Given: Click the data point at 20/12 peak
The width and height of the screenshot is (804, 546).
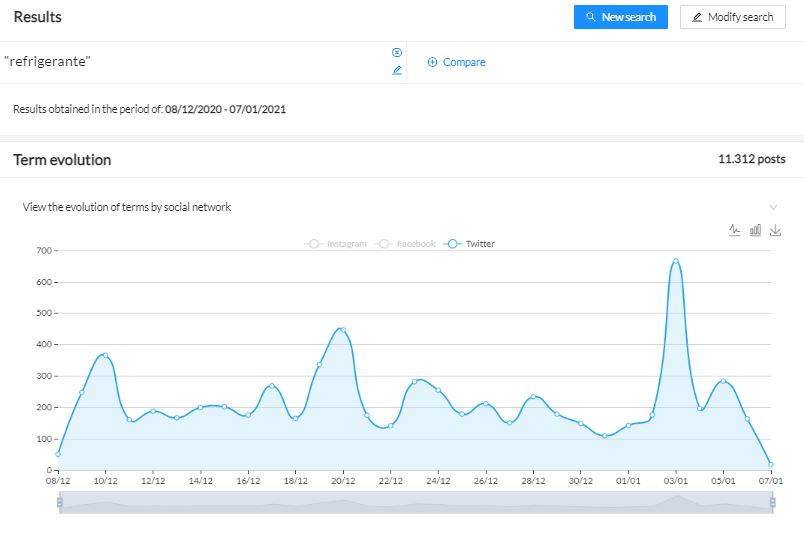Looking at the screenshot, I should click(343, 329).
